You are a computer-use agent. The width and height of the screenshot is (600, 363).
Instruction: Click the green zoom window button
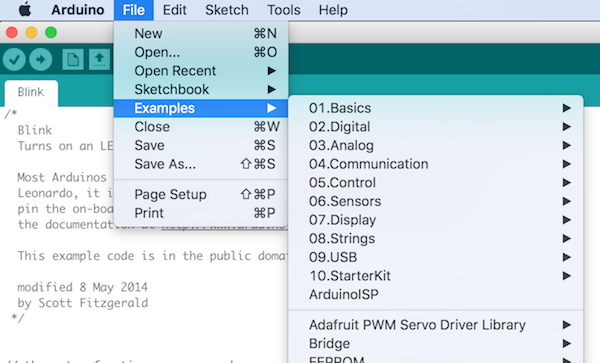[x=51, y=33]
